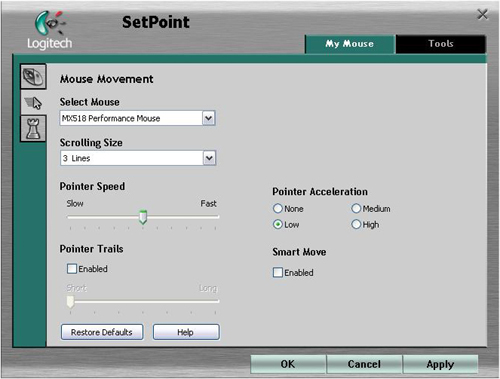Enable the Smart Move checkbox
This screenshot has height=379, width=500.
point(278,272)
